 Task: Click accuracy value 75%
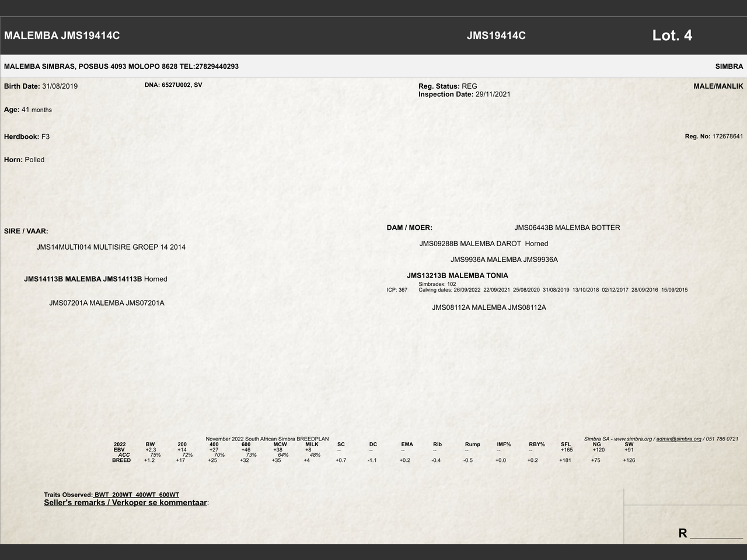(155, 455)
